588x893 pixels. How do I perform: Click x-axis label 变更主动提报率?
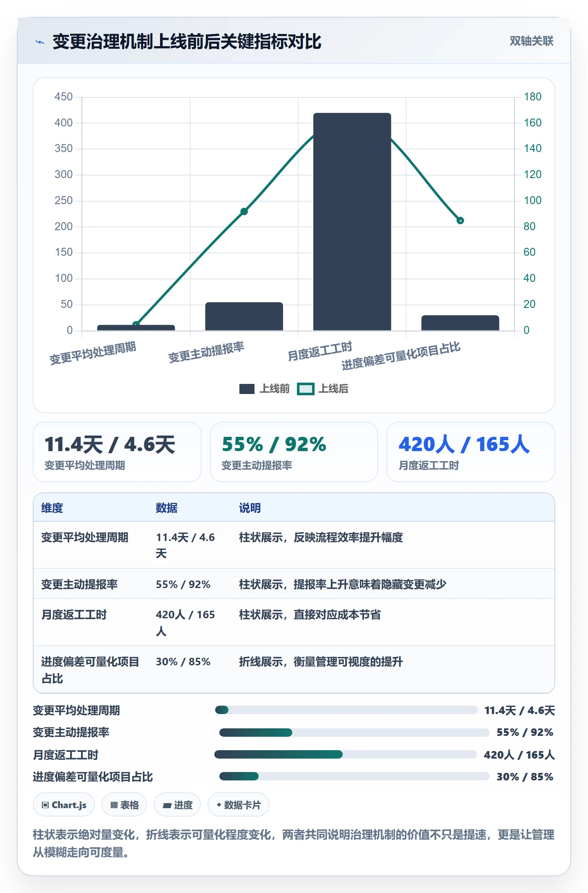[206, 352]
